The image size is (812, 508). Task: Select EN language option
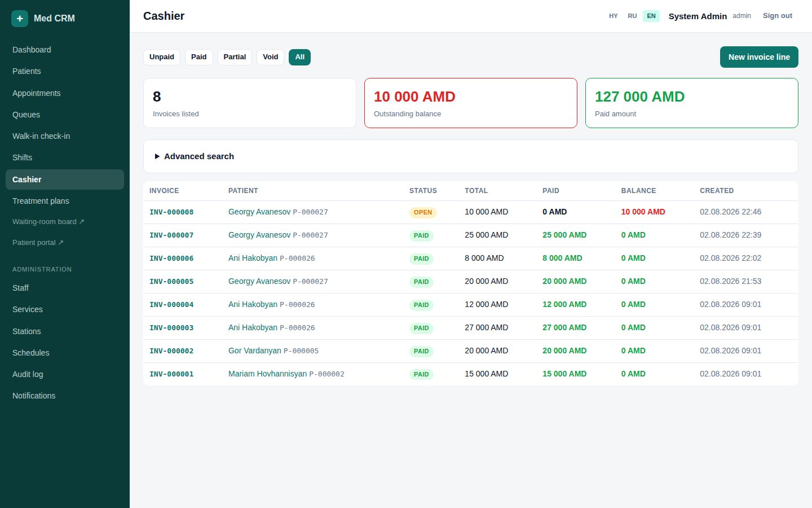pyautogui.click(x=651, y=16)
